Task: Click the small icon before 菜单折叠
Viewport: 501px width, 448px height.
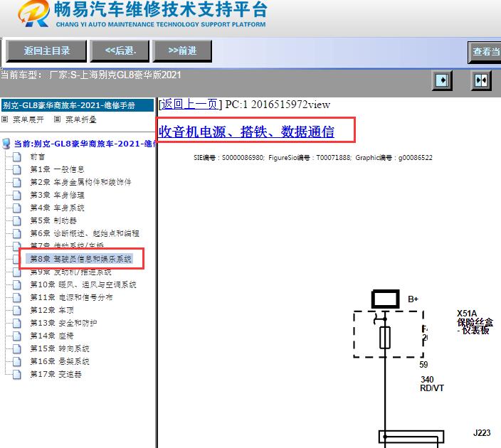Action: click(57, 119)
